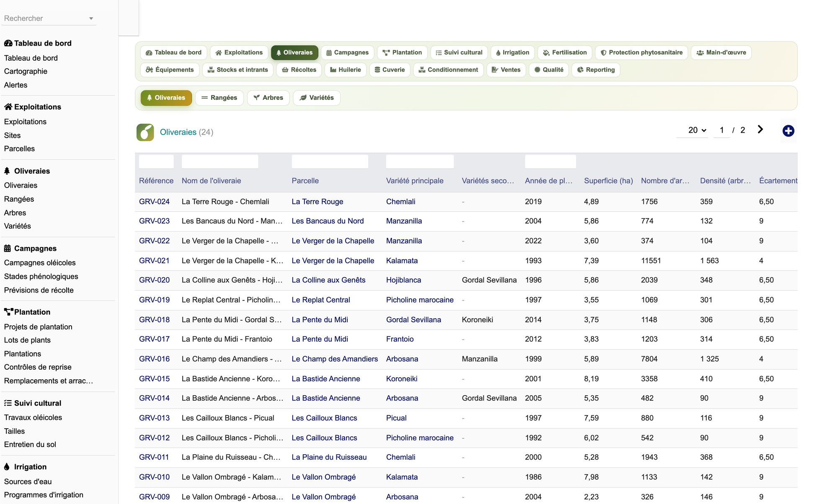
Task: Open parcelle La Terre Rouge link
Action: [x=317, y=202]
